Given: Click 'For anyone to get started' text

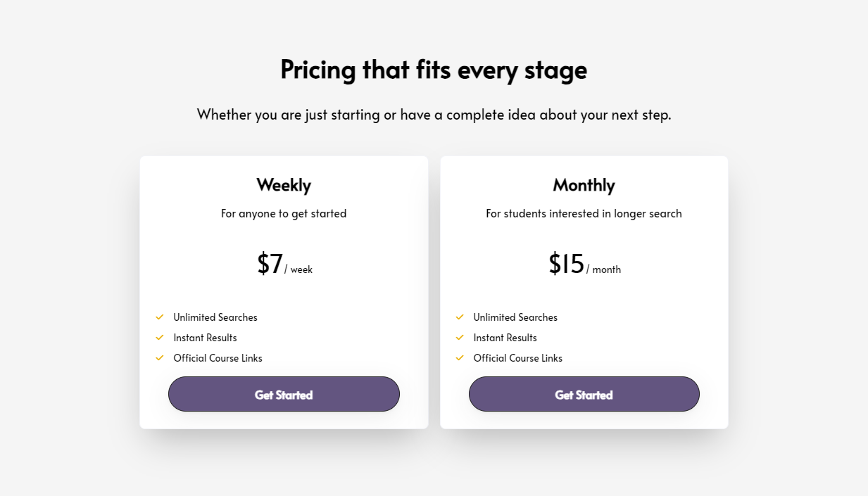Looking at the screenshot, I should coord(284,213).
